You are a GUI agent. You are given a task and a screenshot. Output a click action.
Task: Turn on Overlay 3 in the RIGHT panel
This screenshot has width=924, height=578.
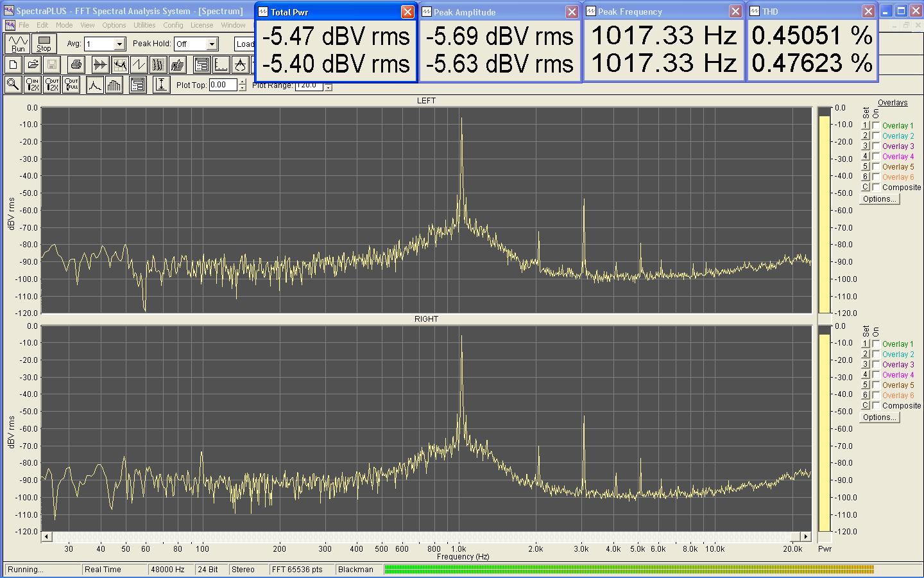876,365
